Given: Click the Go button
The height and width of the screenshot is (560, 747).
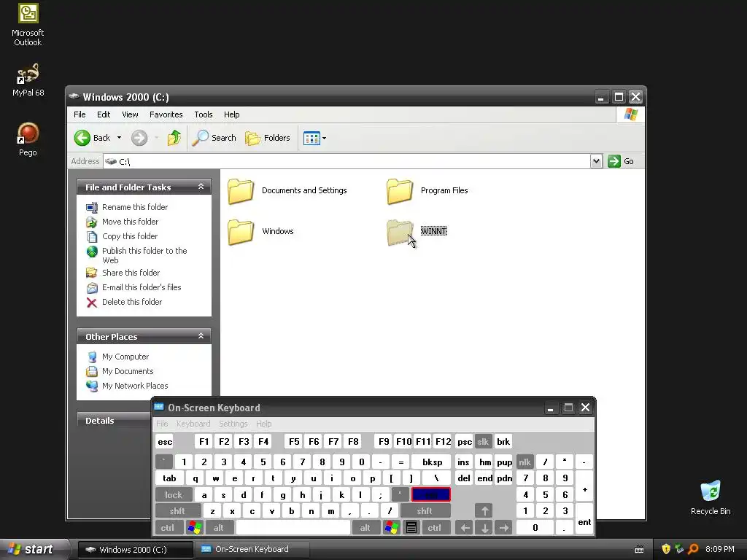Looking at the screenshot, I should click(621, 161).
